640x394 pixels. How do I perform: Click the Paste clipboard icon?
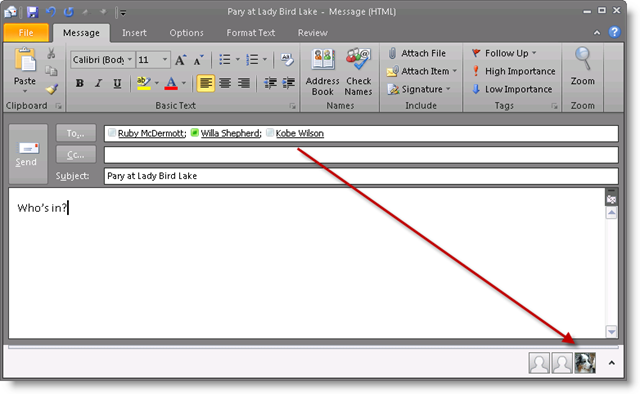pos(25,60)
